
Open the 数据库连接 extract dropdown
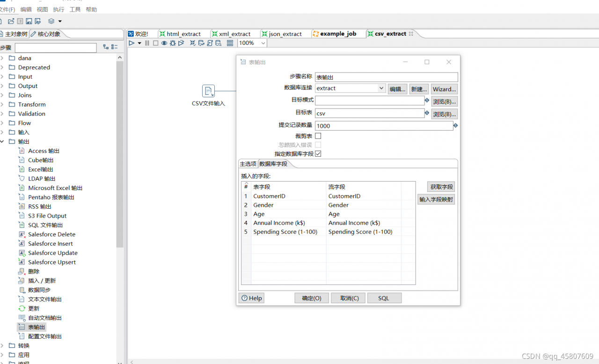pos(381,88)
